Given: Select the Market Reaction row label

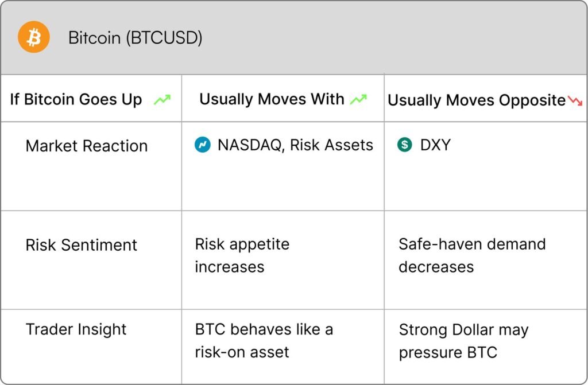Looking at the screenshot, I should [87, 146].
